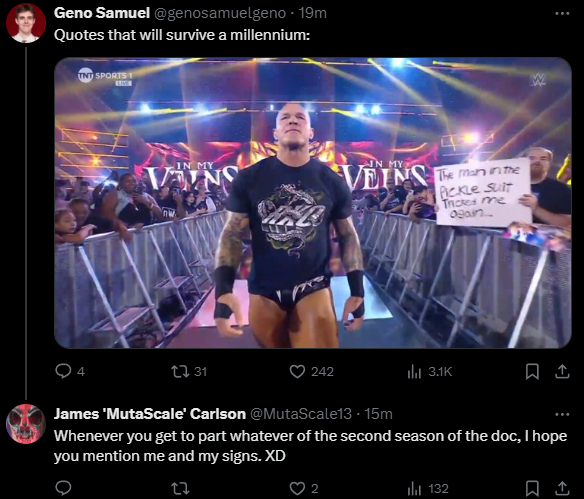
Task: Repost James MutaScale Carlson's reply
Action: click(180, 488)
